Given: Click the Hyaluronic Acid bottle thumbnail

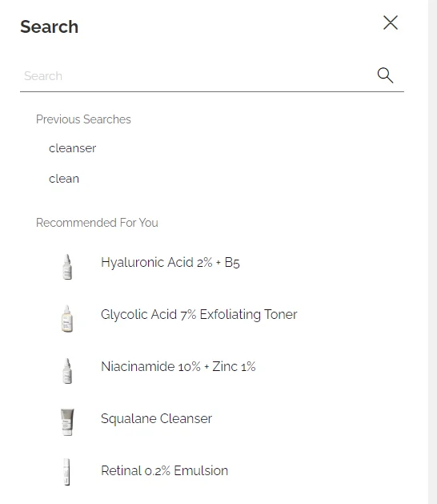Looking at the screenshot, I should click(x=67, y=267).
